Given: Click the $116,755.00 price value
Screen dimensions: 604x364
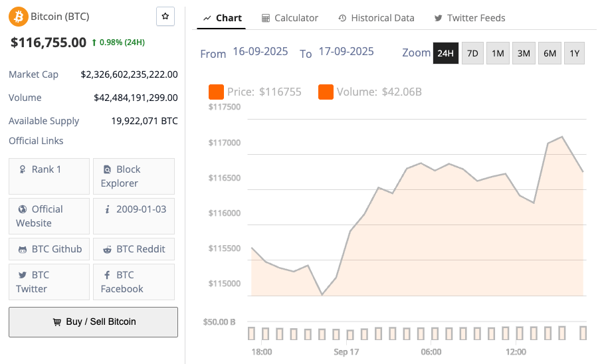Looking at the screenshot, I should point(49,43).
